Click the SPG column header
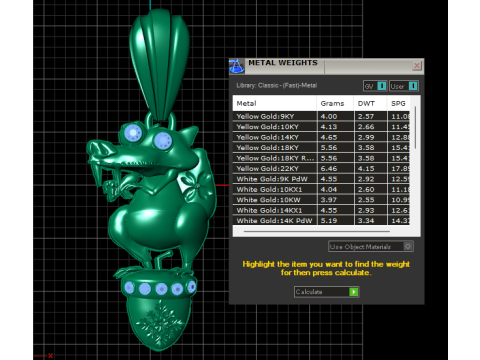This screenshot has height=360, width=480. [399, 103]
